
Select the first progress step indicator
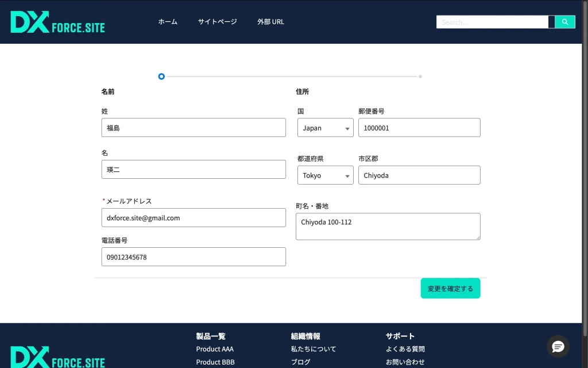161,76
